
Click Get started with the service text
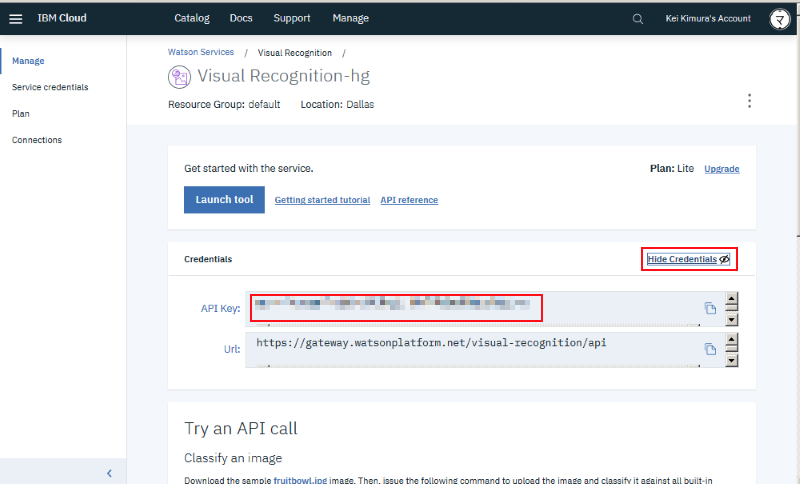[249, 168]
